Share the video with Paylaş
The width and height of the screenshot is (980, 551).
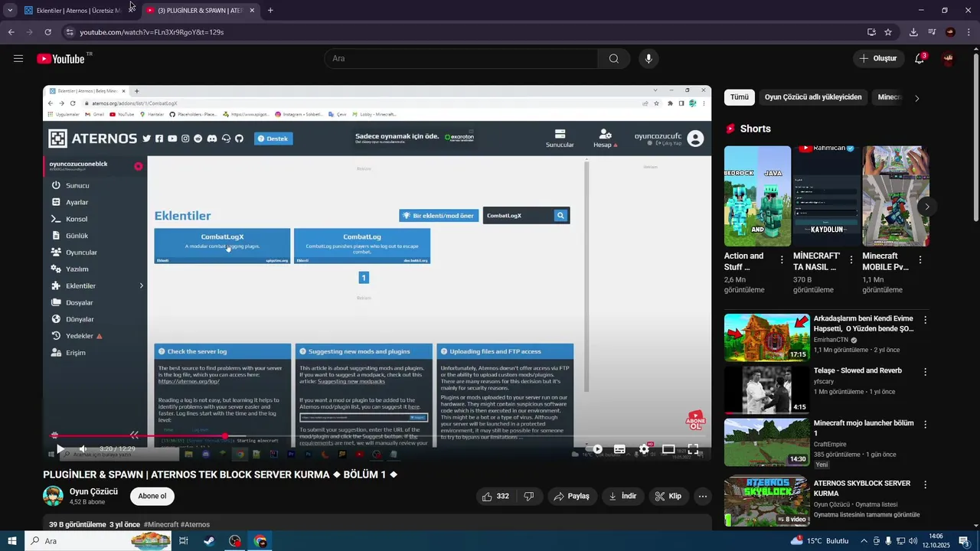[x=572, y=496]
